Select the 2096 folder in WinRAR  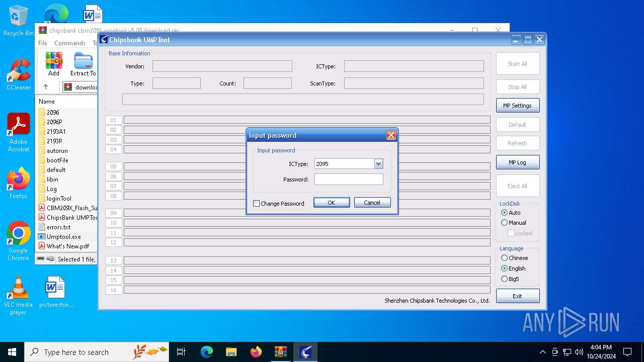(x=53, y=113)
